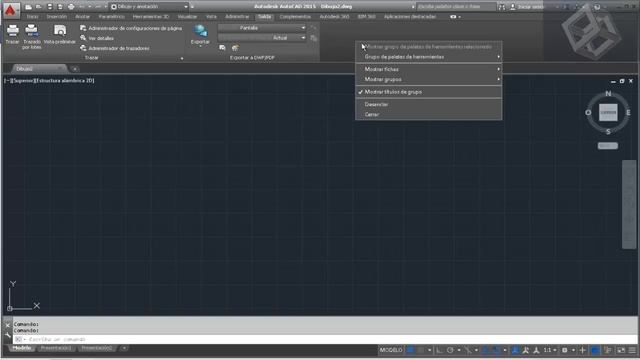Screen dimensions: 640x360
Task: Toggle object snap tracking in status bar
Action: 485,350
